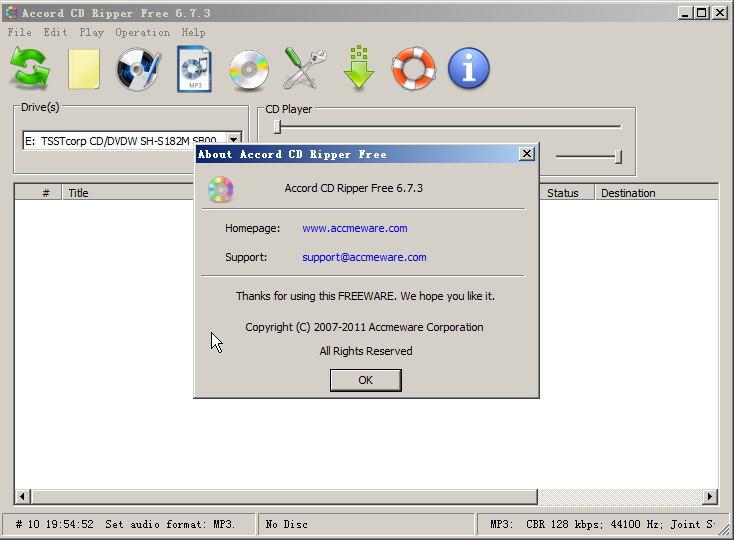Click the CD Player position slider thumb

pos(277,126)
